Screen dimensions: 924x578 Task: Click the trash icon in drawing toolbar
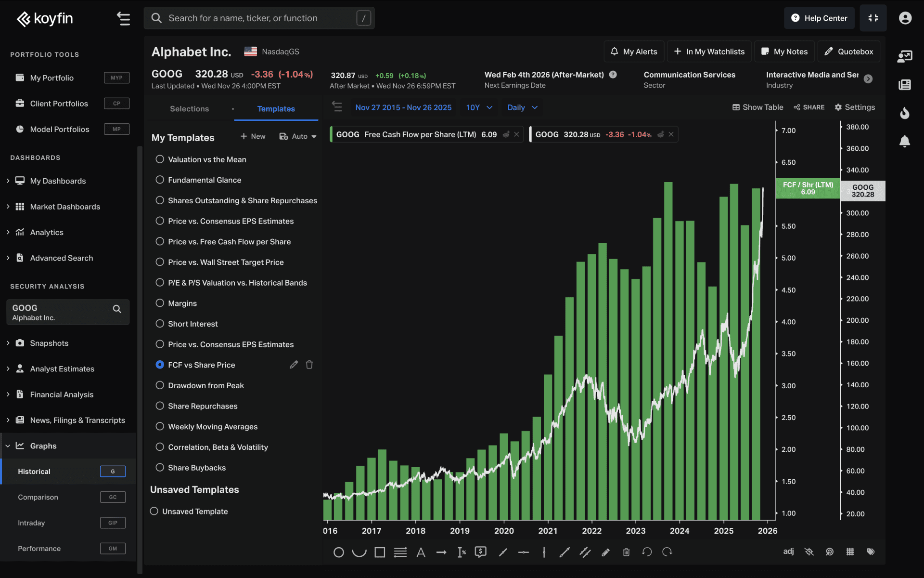tap(626, 552)
